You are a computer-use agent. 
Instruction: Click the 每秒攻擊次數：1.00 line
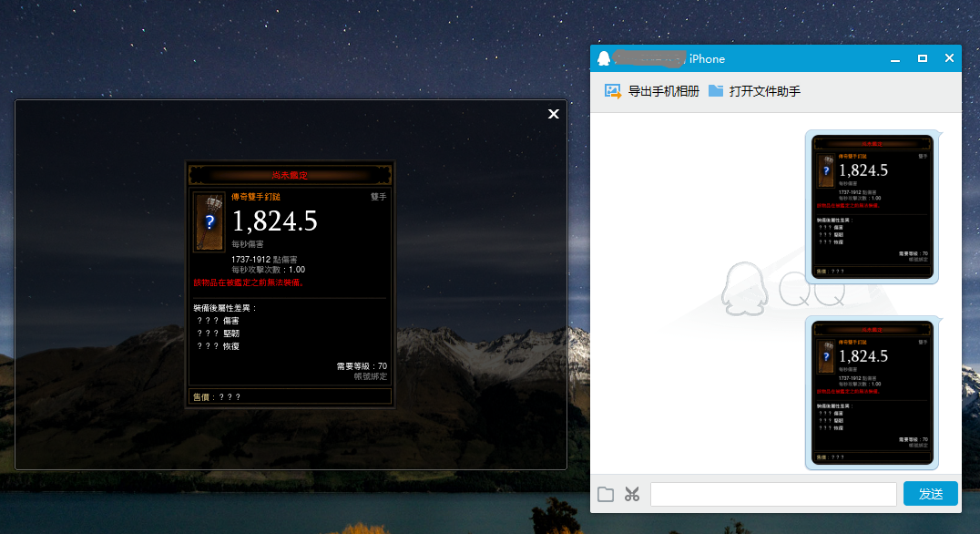[x=268, y=270]
